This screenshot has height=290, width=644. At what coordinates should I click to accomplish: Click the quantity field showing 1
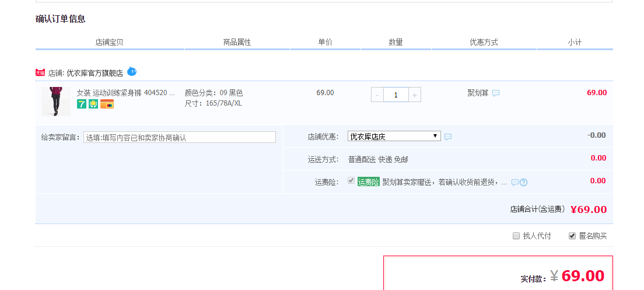point(396,95)
